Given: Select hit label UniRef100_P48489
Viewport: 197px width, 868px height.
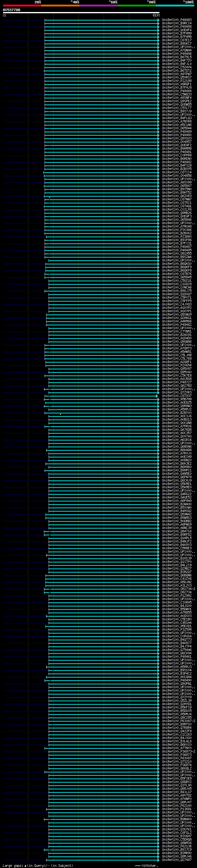Looking at the screenshot, I should [177, 132].
